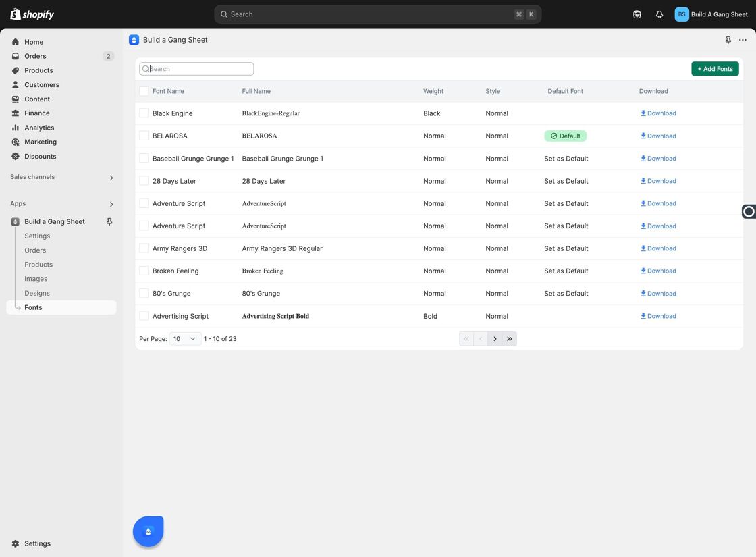
Task: Click the Customers person icon
Action: (16, 85)
